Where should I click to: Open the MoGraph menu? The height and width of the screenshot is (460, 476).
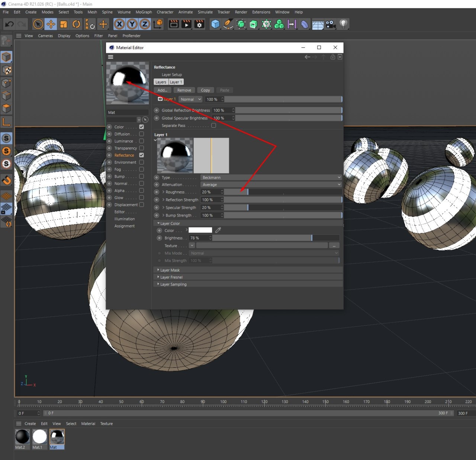click(144, 12)
